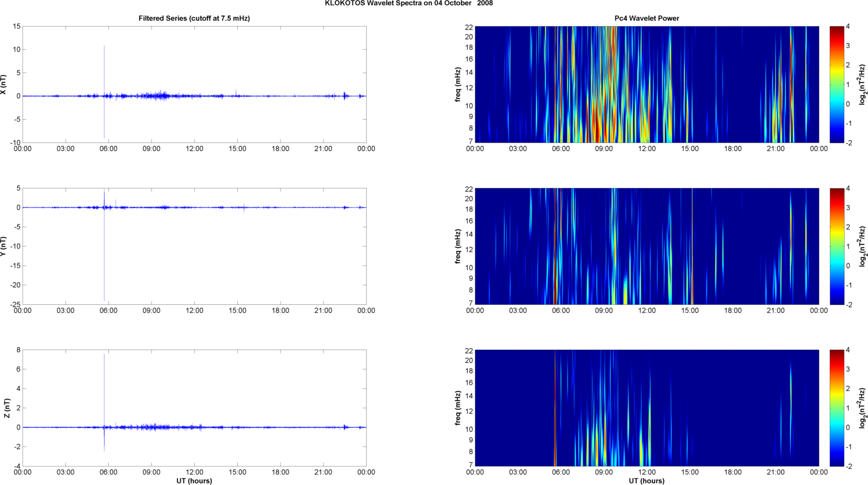This screenshot has width=868, height=485.
Task: Click the freq (mHz) label of top spectrogram
Action: pyautogui.click(x=457, y=84)
